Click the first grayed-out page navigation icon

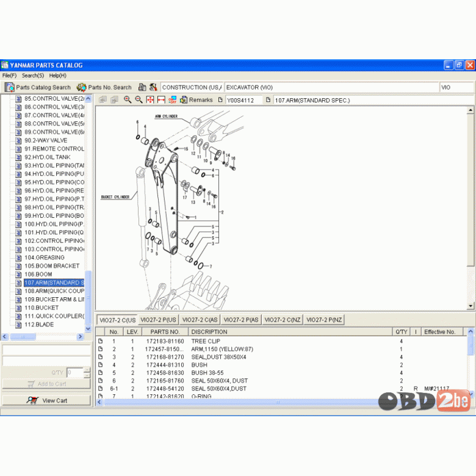tap(103, 100)
